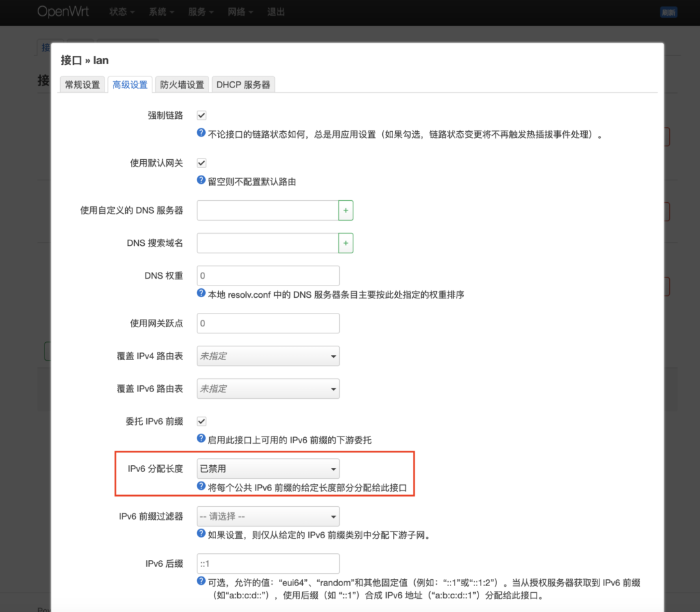Click help icon under IPv6 前缀过滤器 dropdown
This screenshot has height=612, width=700.
click(x=201, y=533)
